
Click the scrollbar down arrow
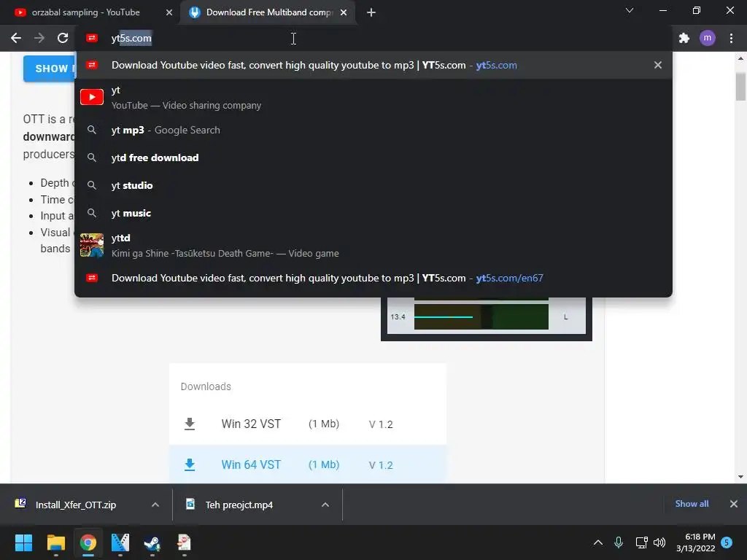point(740,477)
